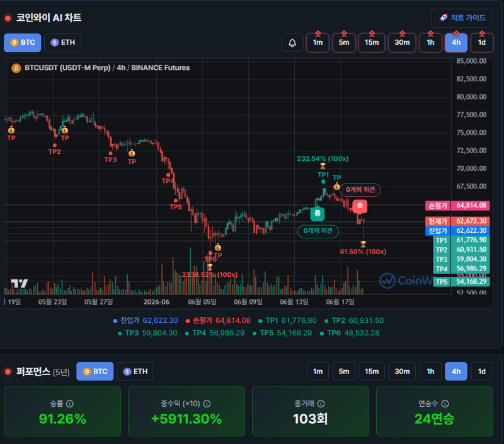504x444 pixels.
Task: Select the 1m chart timeframe
Action: click(318, 42)
